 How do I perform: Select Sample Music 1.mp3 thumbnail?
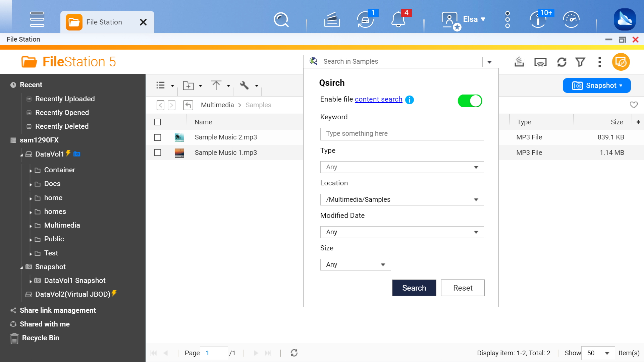tap(179, 153)
